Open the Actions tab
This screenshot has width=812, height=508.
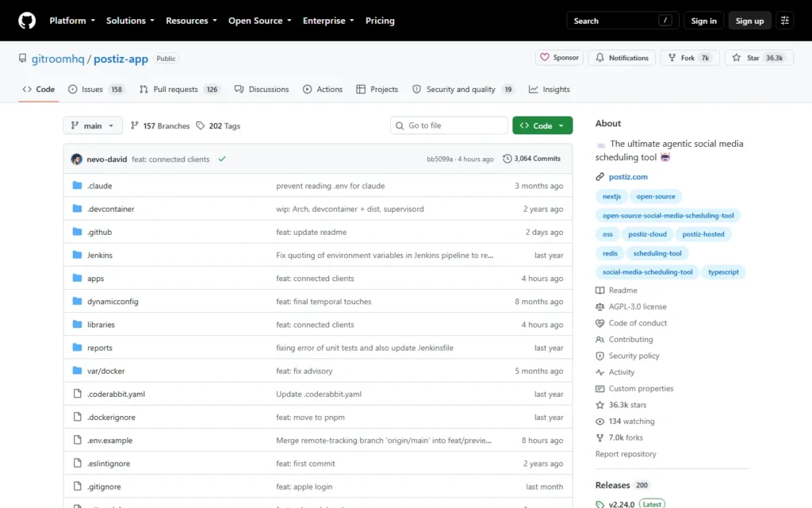point(323,89)
